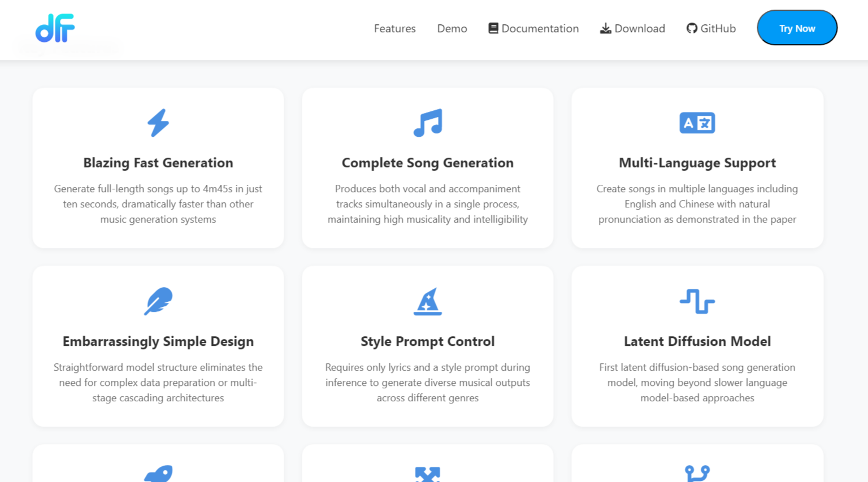Click the book icon beside Documentation
This screenshot has height=482, width=868.
[493, 28]
